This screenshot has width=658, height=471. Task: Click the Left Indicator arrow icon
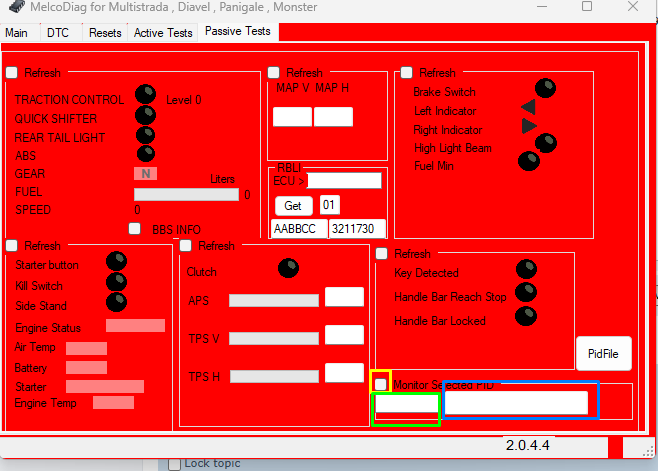point(528,107)
